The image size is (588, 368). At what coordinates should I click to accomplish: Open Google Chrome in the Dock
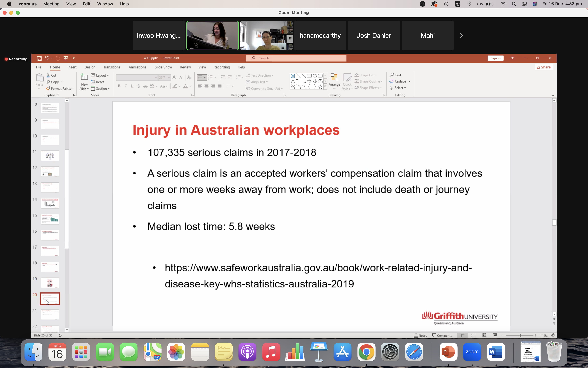tap(366, 352)
